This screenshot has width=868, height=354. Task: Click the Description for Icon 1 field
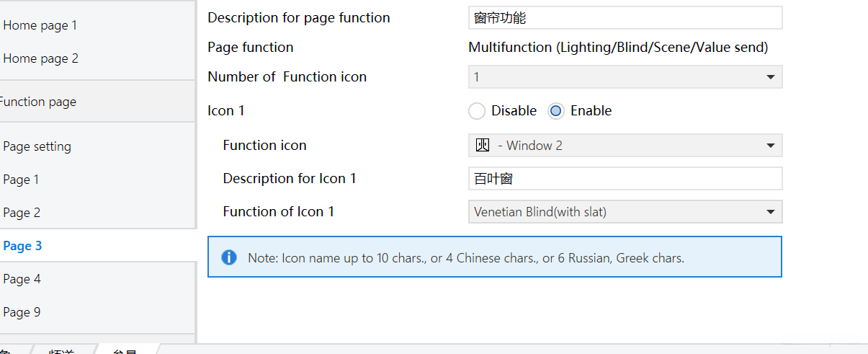click(625, 179)
